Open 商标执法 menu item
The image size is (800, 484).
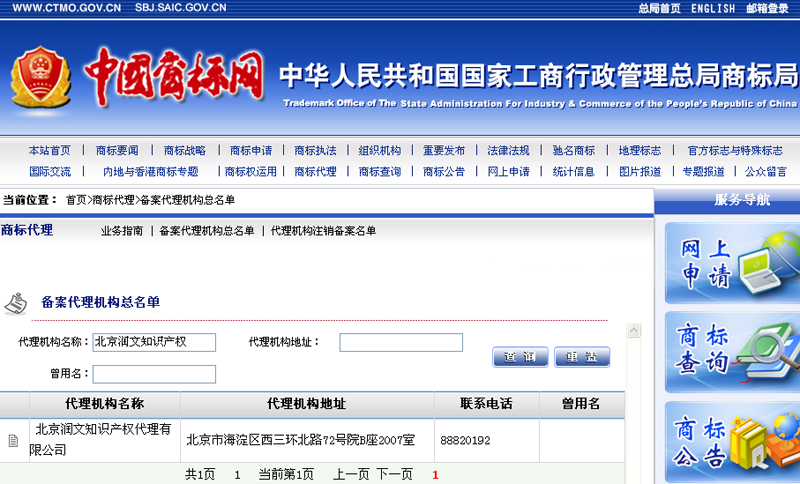click(x=315, y=150)
